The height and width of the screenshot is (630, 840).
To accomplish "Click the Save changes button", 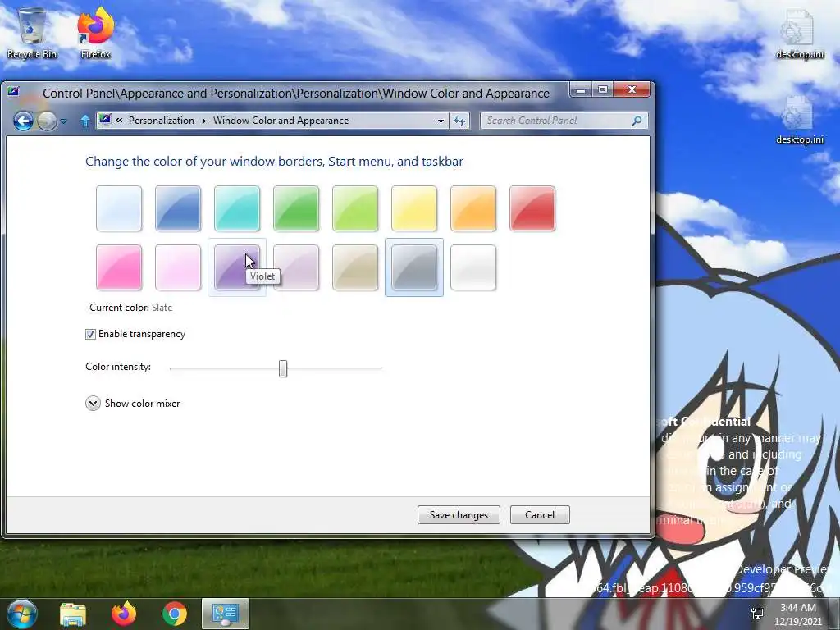I will (459, 515).
